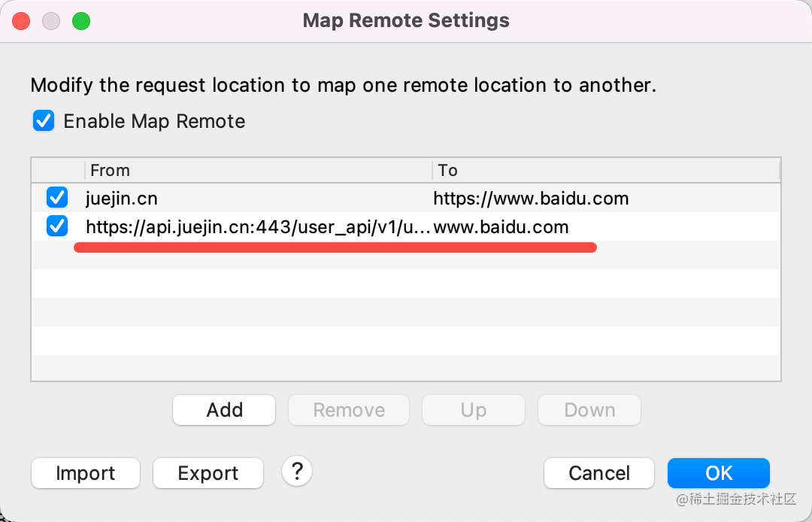The image size is (812, 522).
Task: Export the mapping settings
Action: point(208,473)
